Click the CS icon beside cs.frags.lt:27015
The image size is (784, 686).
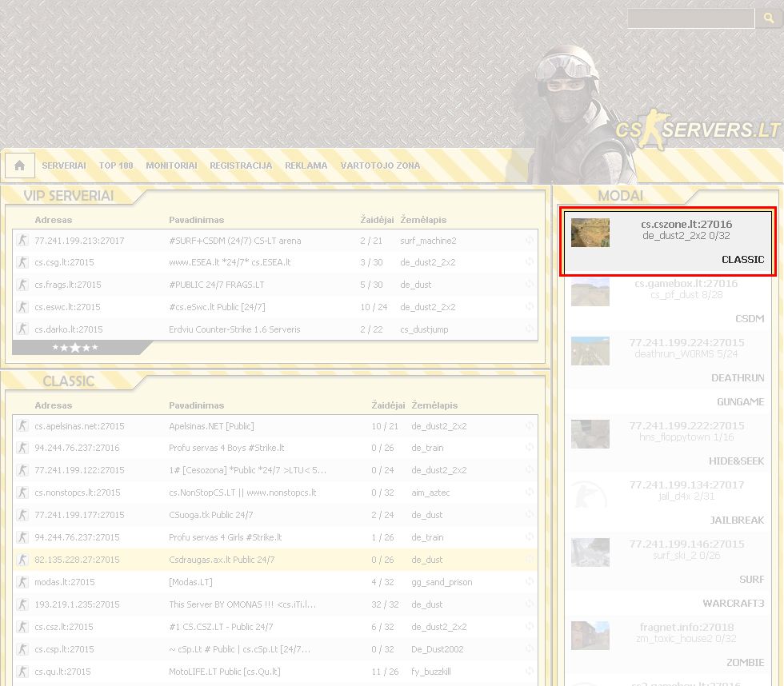(x=22, y=285)
